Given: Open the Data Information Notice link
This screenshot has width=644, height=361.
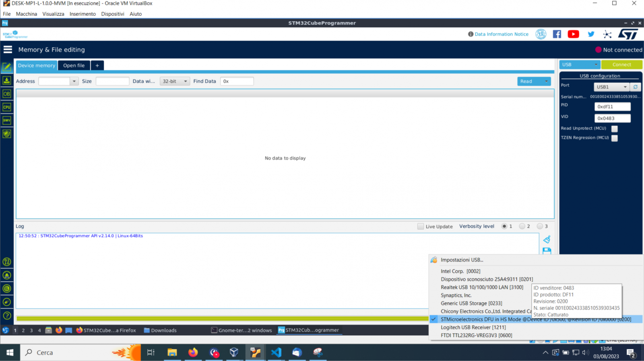Looking at the screenshot, I should coord(501,34).
